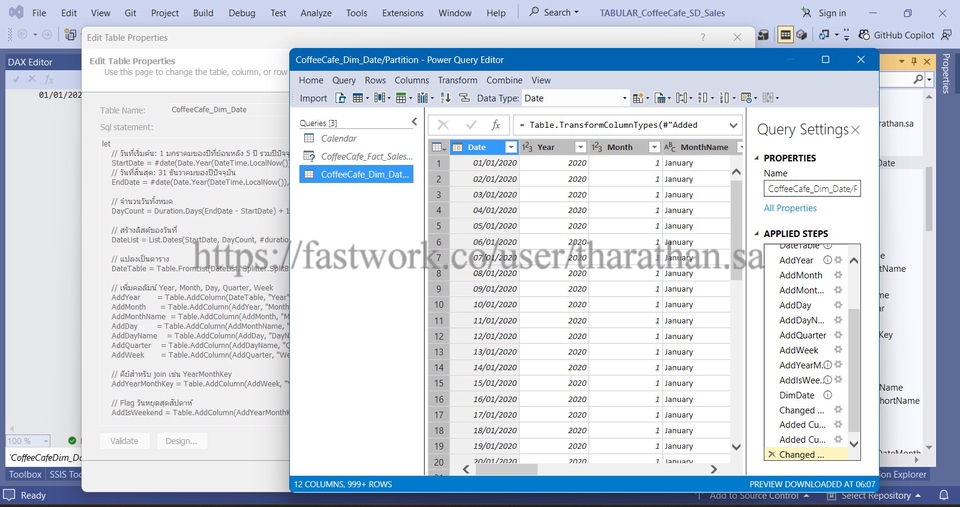Open the Combine menu
The image size is (960, 507).
pyautogui.click(x=504, y=80)
